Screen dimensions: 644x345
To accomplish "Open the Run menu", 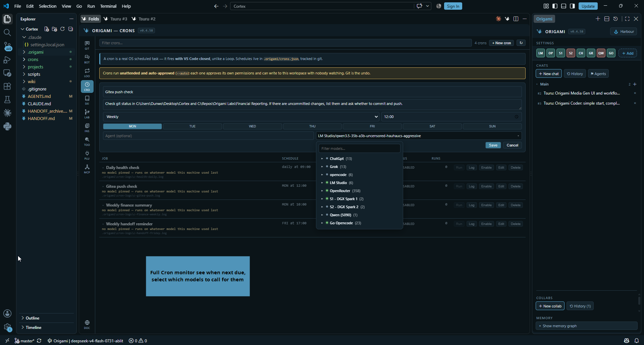I will pyautogui.click(x=91, y=6).
